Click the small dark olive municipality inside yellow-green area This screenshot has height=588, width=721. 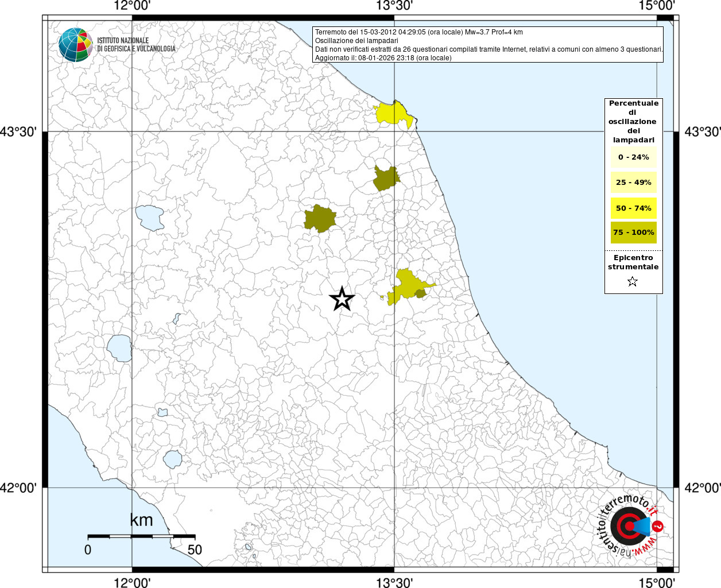[x=421, y=294]
